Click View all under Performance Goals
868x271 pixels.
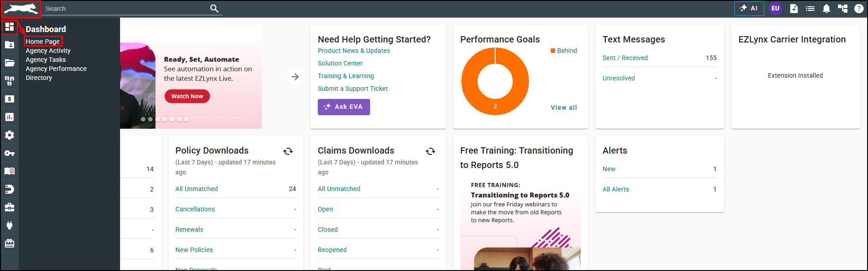[x=564, y=107]
